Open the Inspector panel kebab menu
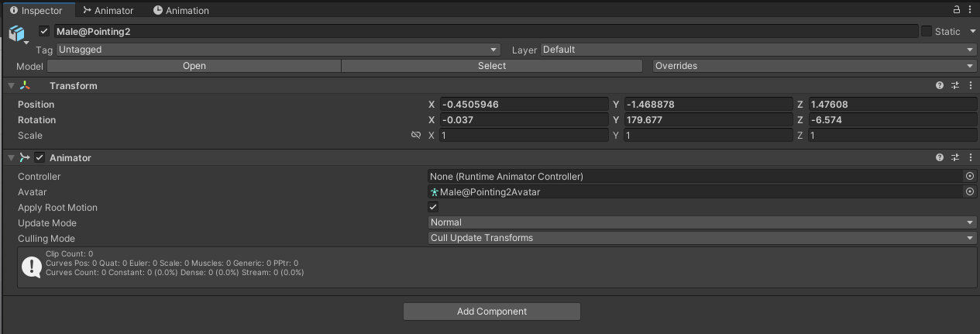980x334 pixels. coord(971,10)
